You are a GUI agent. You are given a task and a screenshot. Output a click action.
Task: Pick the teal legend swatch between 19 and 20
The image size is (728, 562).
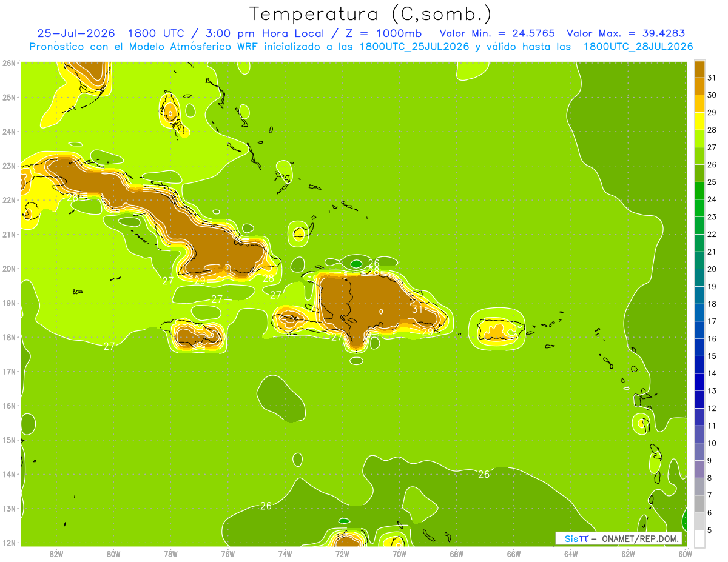699,278
